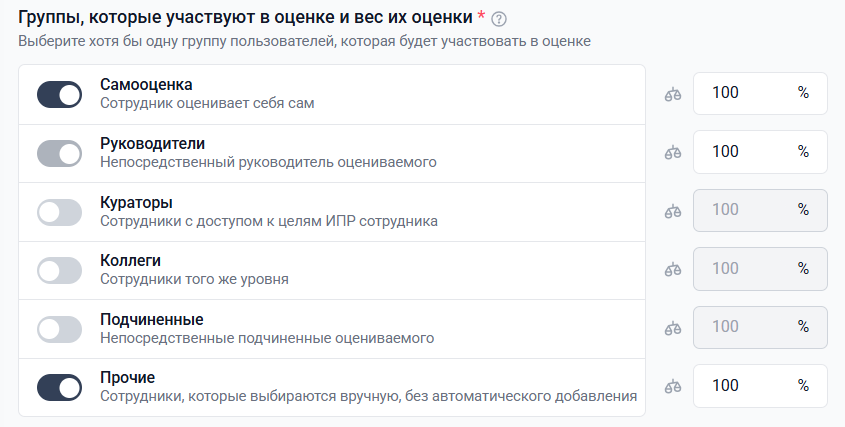Click the balance scale icon for Руководители

coord(673,152)
